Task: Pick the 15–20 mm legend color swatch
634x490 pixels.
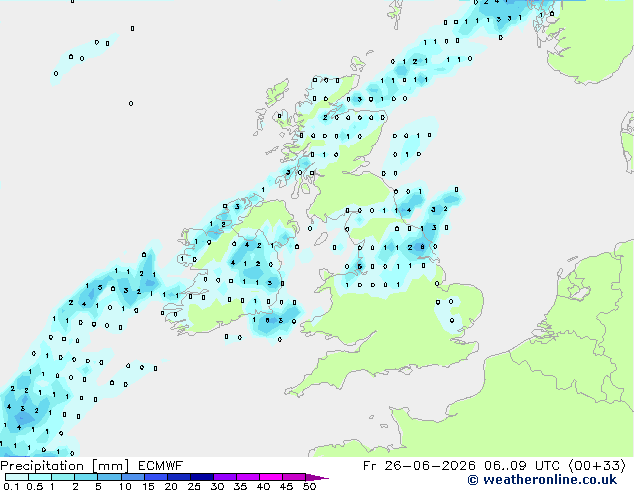Action: (155, 477)
